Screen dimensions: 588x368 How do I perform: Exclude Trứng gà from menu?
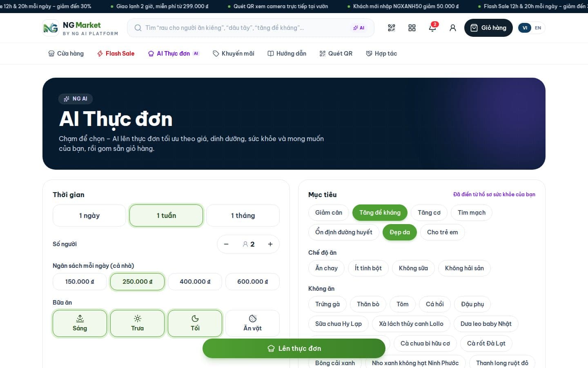tap(327, 304)
